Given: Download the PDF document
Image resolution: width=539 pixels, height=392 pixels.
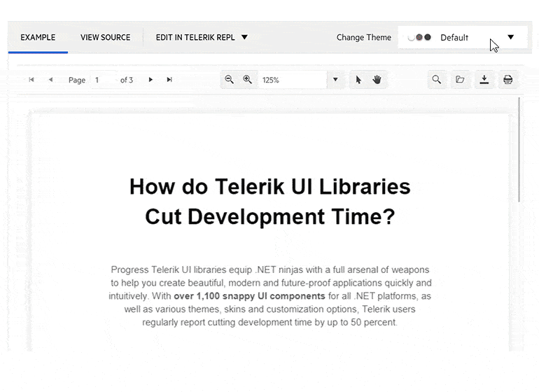Looking at the screenshot, I should 484,80.
